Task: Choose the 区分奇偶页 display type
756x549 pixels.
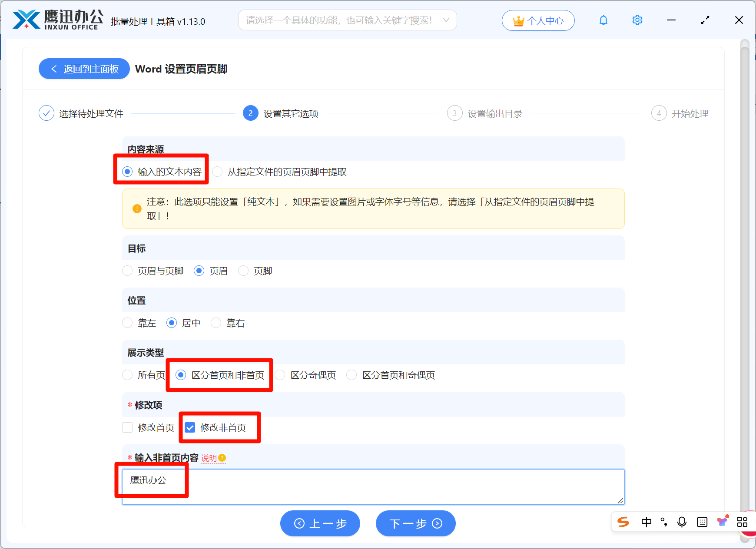Action: click(280, 375)
